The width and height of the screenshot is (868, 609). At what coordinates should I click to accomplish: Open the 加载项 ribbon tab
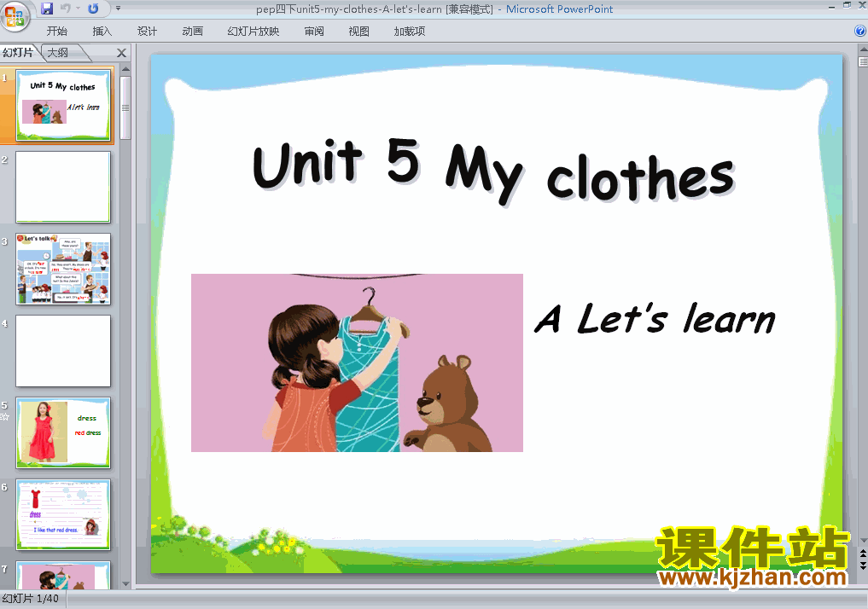(409, 32)
